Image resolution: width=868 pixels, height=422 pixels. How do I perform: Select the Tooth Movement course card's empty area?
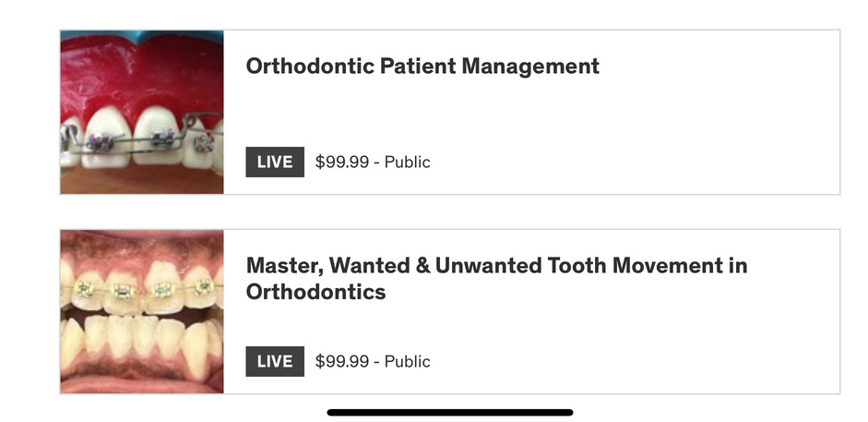(636, 332)
